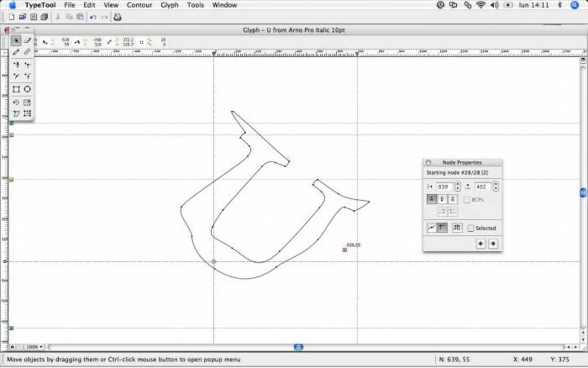588x368 pixels.
Task: Click the Copy toolbar icon
Action: coord(69,17)
